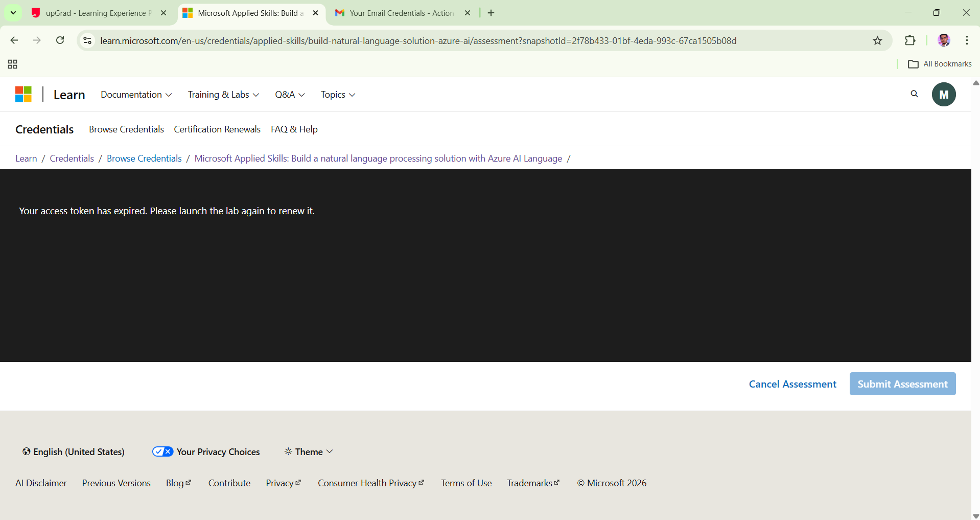Screen dimensions: 980x520
Task: Open the Chrome three-dot menu
Action: point(967,40)
